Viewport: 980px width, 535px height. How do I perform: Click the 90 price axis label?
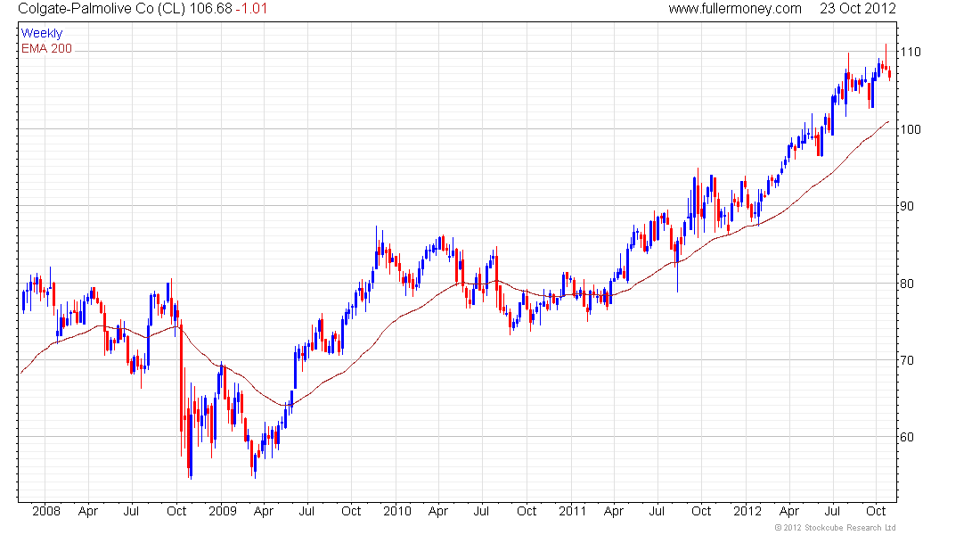tap(907, 206)
